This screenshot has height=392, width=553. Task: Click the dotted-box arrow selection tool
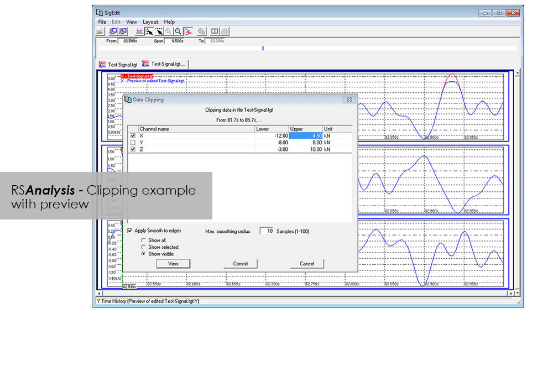click(x=159, y=32)
